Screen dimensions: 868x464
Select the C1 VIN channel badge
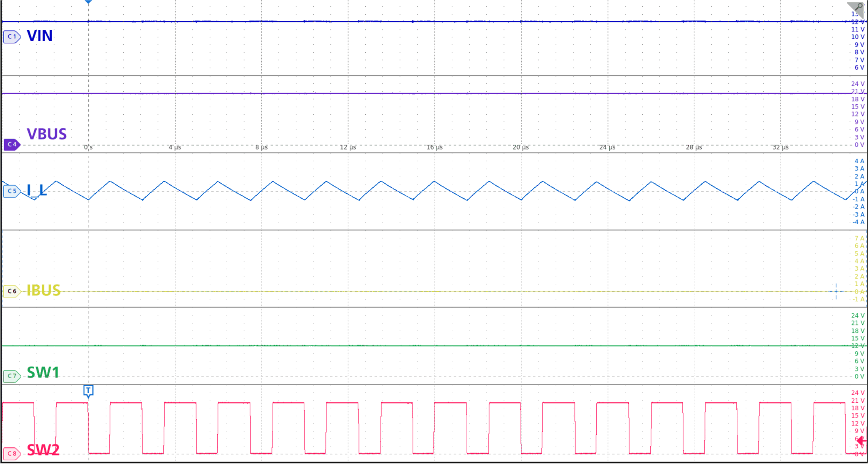pyautogui.click(x=12, y=36)
